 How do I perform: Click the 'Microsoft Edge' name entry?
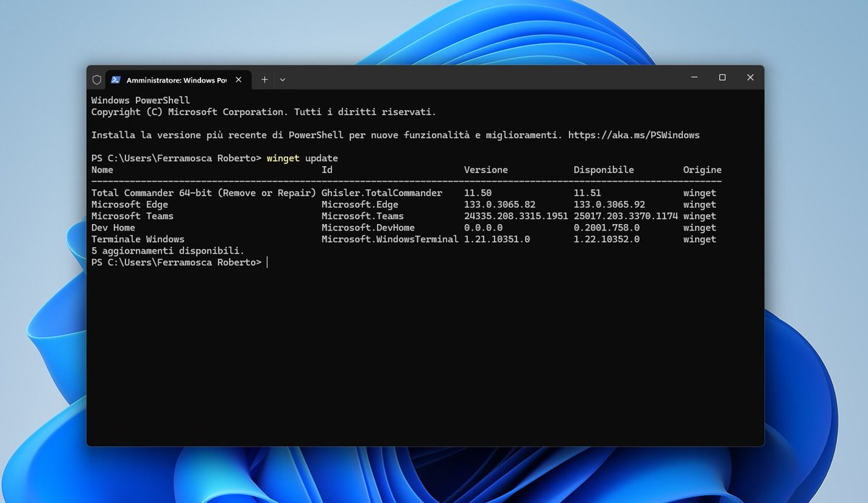(129, 205)
